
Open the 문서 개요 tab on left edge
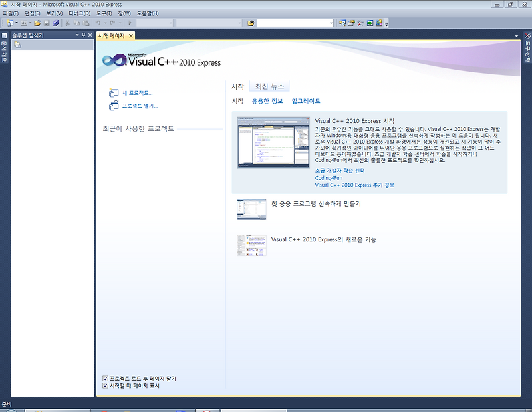point(4,47)
